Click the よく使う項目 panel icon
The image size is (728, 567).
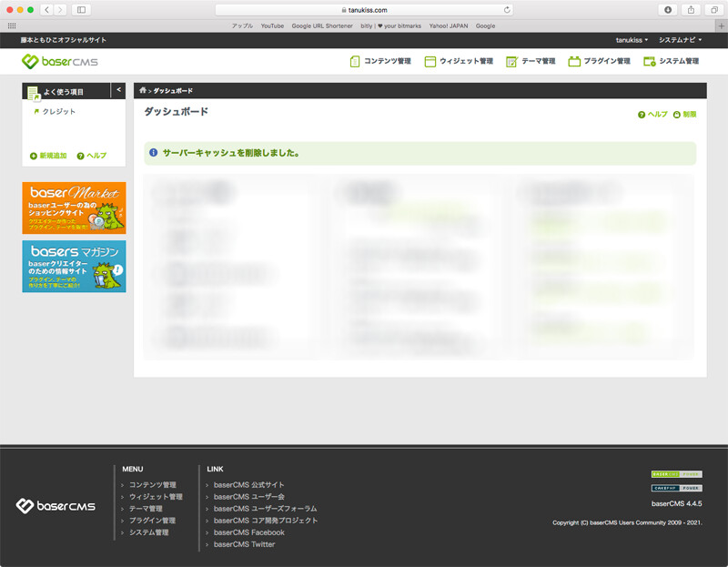tap(34, 93)
